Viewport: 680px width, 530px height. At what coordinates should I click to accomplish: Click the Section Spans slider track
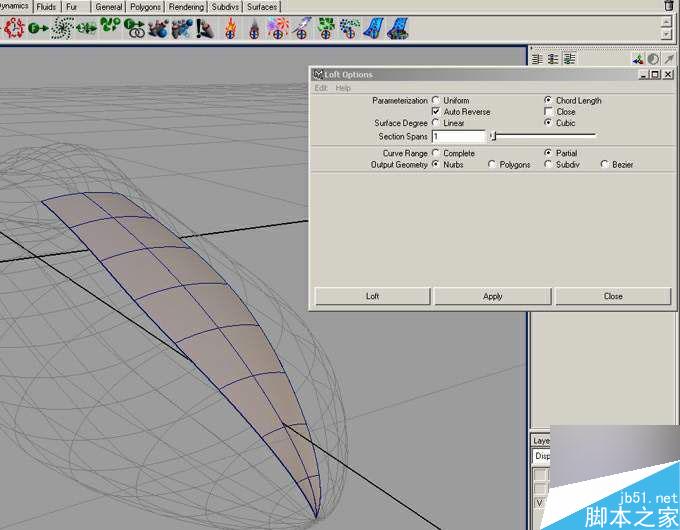(545, 136)
